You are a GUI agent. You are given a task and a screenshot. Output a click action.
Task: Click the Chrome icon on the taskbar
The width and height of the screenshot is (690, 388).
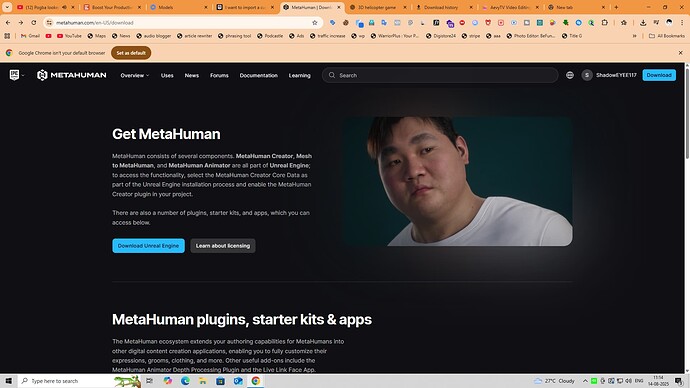[256, 381]
